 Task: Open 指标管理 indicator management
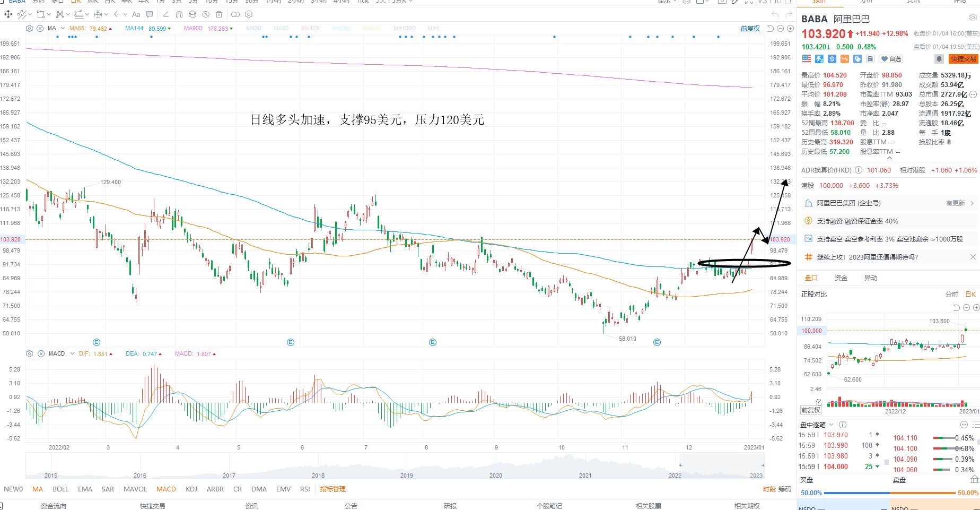coord(332,489)
